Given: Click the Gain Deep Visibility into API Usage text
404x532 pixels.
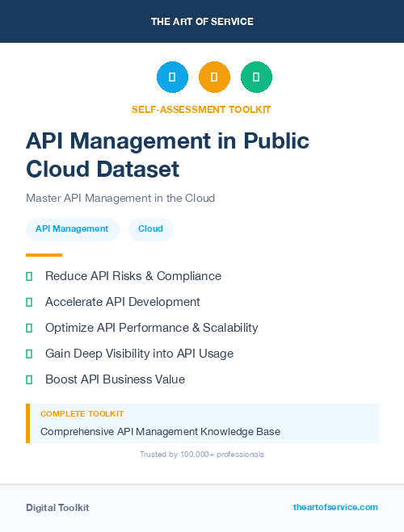Looking at the screenshot, I should coord(139,354).
